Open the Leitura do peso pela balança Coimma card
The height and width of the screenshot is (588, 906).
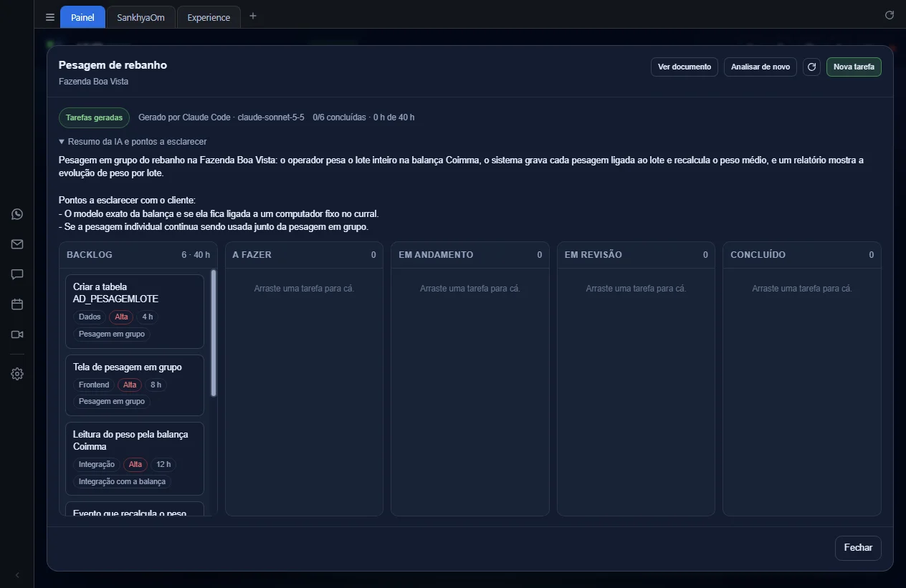(135, 459)
